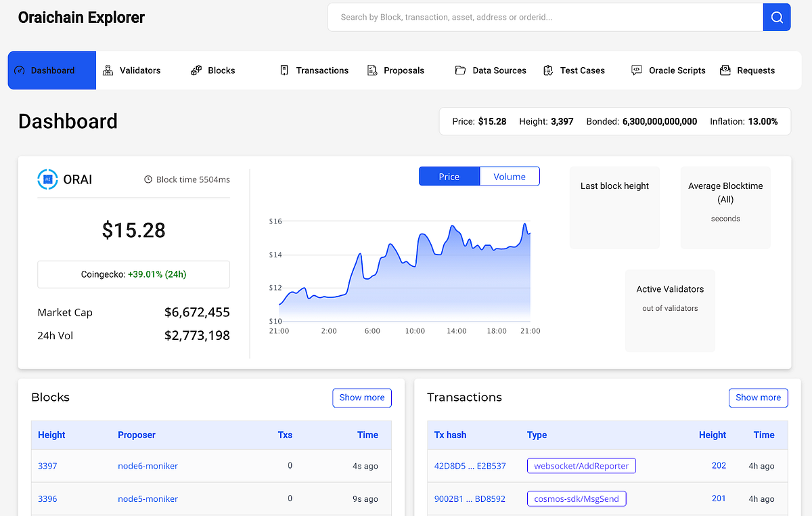Screen dimensions: 812x516
Task: Open block 3397 details
Action: pos(47,466)
